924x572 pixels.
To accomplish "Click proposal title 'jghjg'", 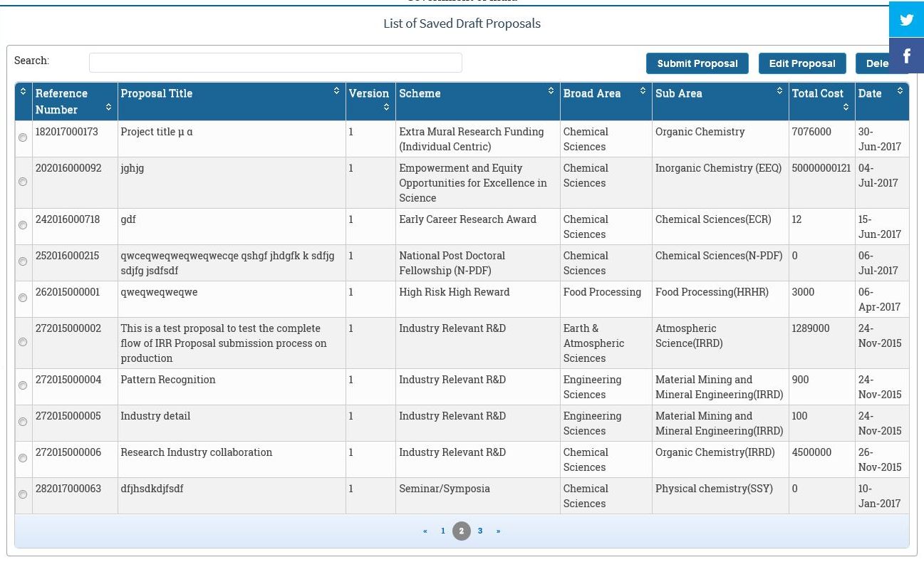I will click(133, 169).
